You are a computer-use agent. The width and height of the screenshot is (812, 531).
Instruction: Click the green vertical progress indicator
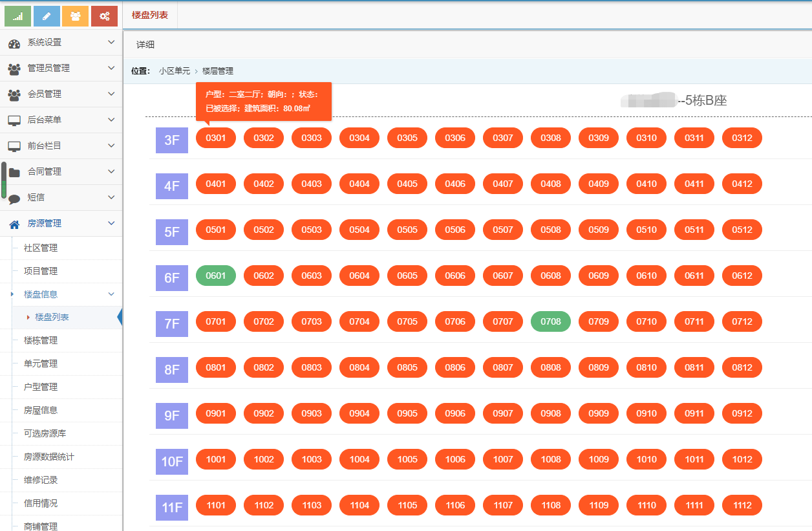(x=4, y=180)
